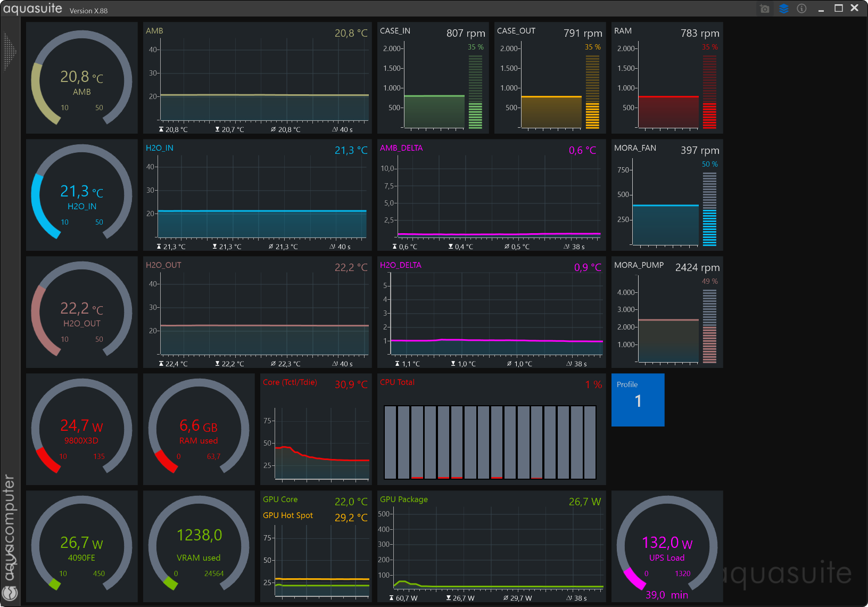The height and width of the screenshot is (607, 868).
Task: Click the RAM fan panel label
Action: [623, 31]
